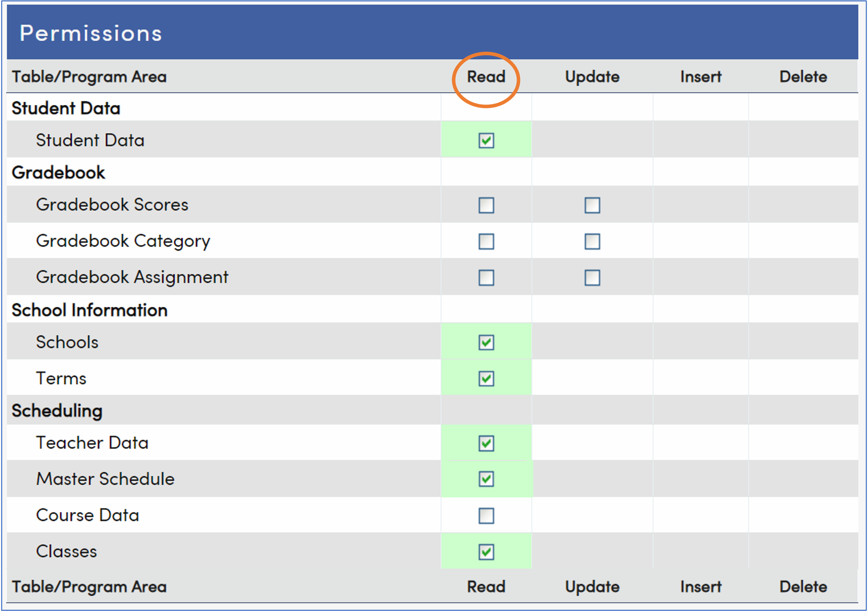Uncheck Teacher Data read checkbox
This screenshot has width=868, height=611.
tap(486, 443)
